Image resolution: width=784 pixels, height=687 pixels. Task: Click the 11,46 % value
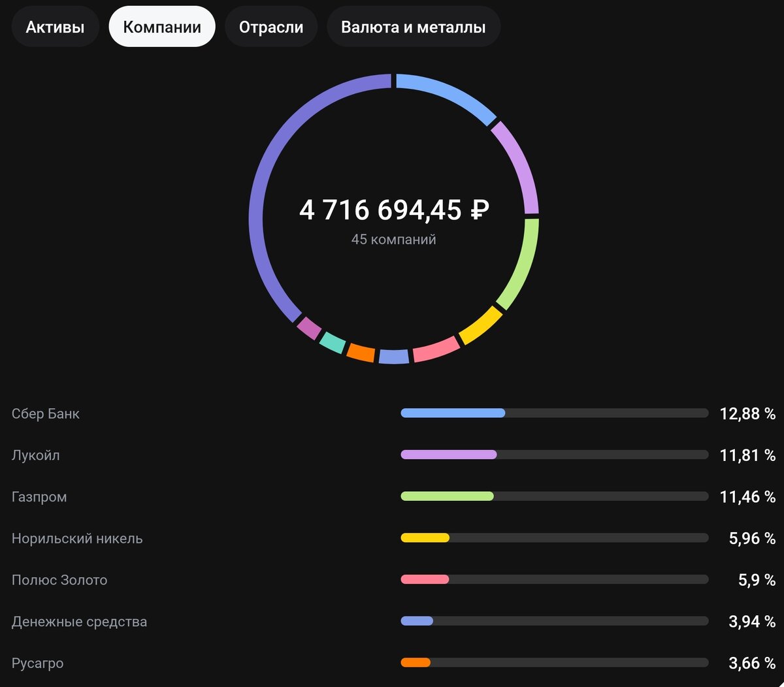pos(747,497)
